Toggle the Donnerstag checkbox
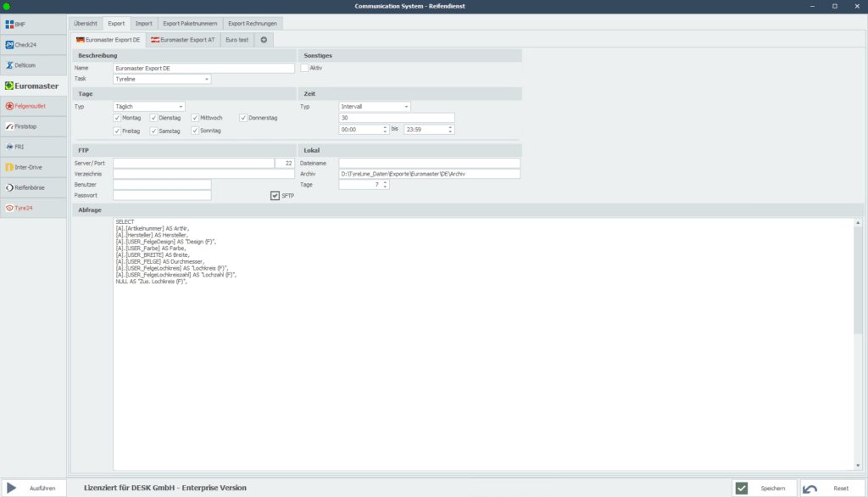 pyautogui.click(x=243, y=118)
